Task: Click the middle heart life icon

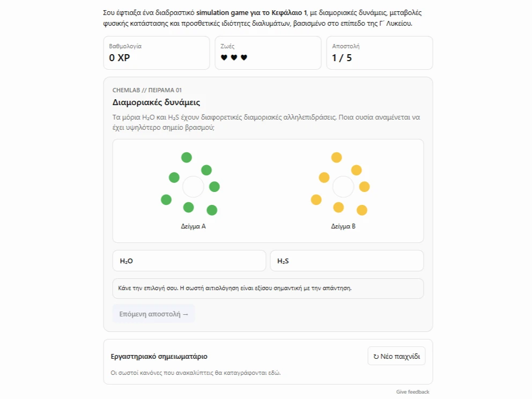Action: [x=234, y=58]
